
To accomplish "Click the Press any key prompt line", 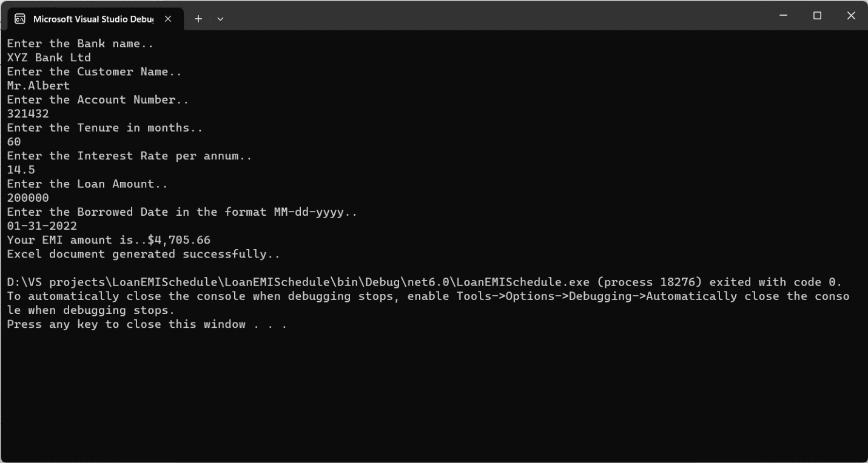I will (147, 324).
